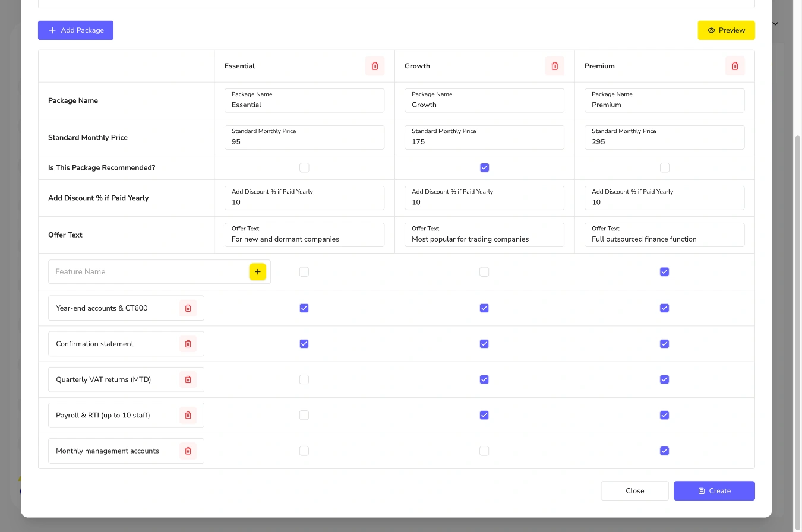
Task: Remove the Quarterly VAT returns (MTD) feature
Action: pos(188,379)
